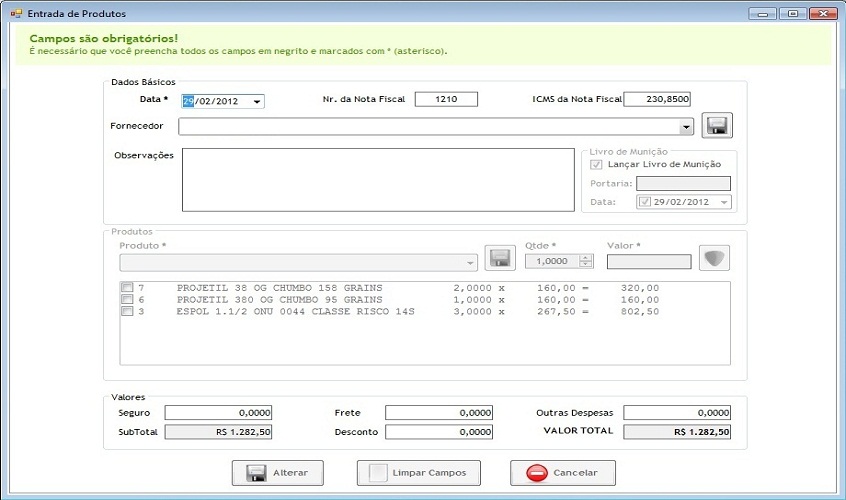846x500 pixels.
Task: Click inside the Observações text area
Action: click(378, 180)
